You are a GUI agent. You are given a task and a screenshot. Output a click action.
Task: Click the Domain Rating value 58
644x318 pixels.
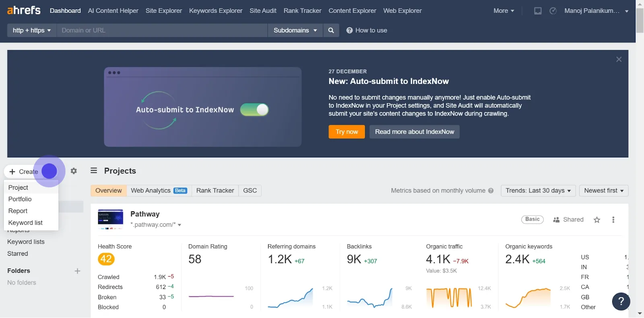[195, 259]
